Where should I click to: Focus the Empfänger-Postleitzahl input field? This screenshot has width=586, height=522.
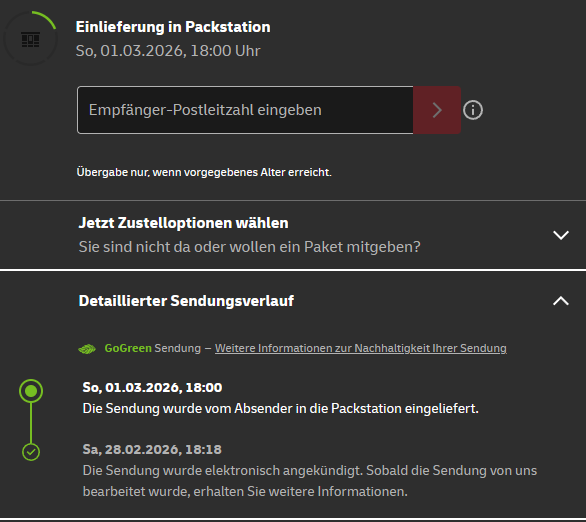click(x=245, y=110)
